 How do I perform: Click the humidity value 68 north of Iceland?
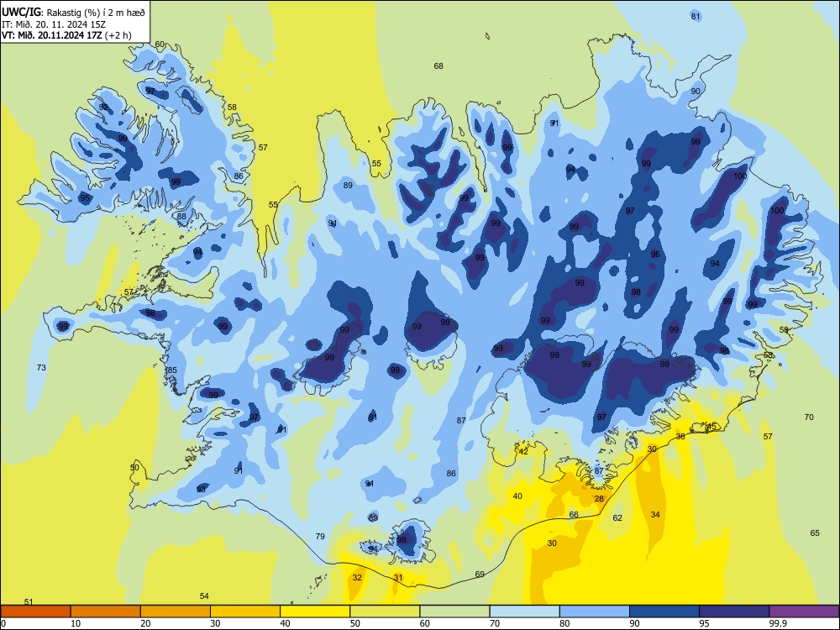[438, 66]
